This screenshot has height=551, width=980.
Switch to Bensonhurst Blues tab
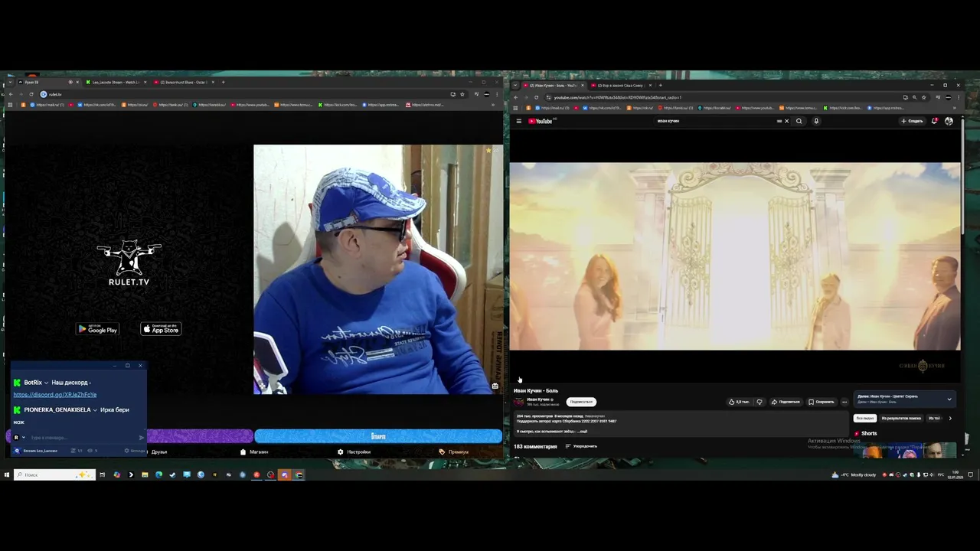184,82
